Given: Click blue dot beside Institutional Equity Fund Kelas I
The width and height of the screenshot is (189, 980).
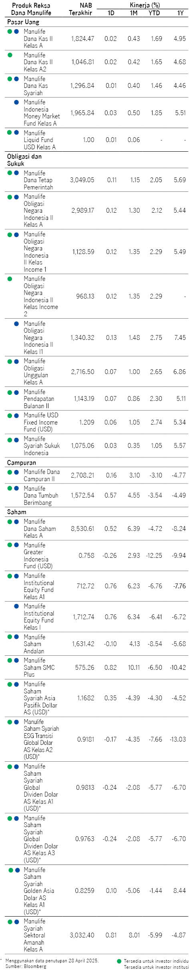Looking at the screenshot, I should tap(16, 606).
